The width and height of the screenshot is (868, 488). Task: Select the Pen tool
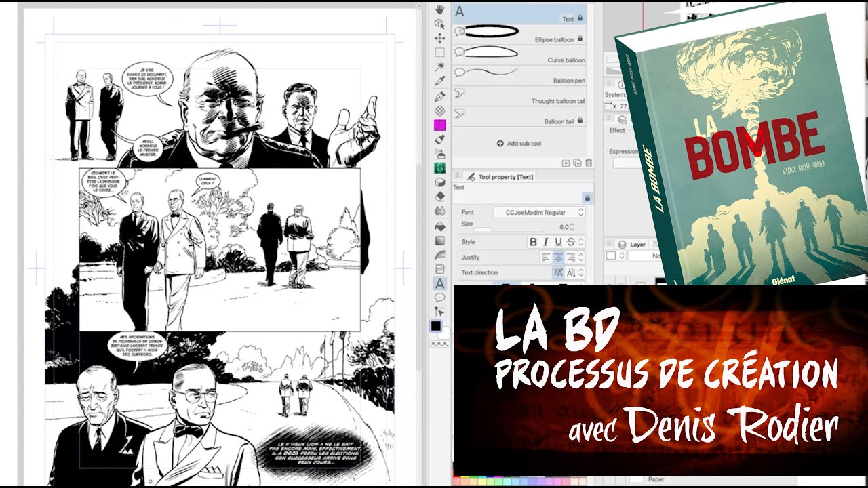tap(439, 96)
